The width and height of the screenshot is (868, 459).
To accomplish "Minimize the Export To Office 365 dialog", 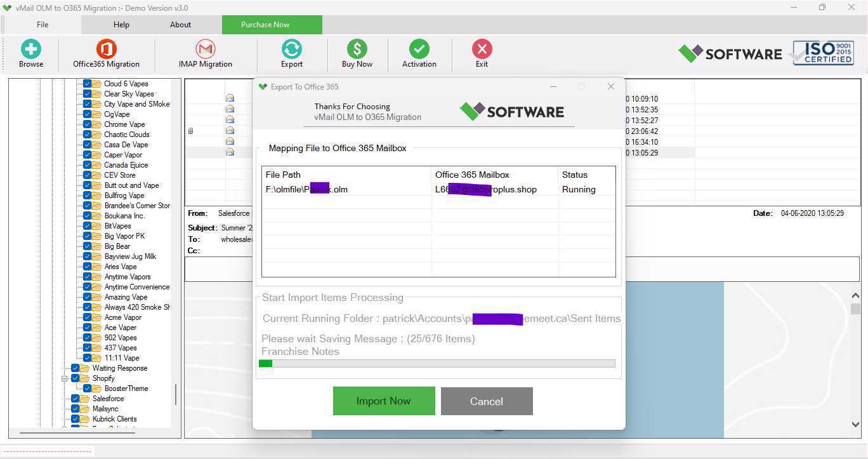I will (x=553, y=86).
